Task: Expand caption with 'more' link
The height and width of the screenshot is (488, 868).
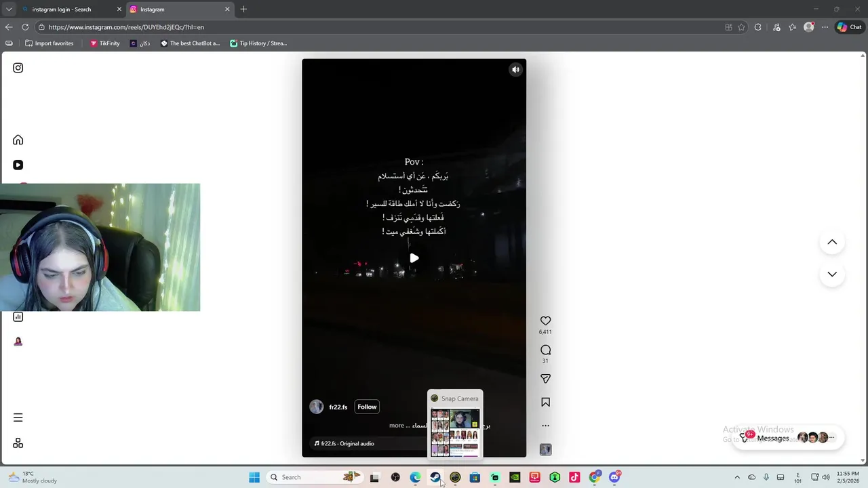Action: coord(397,426)
